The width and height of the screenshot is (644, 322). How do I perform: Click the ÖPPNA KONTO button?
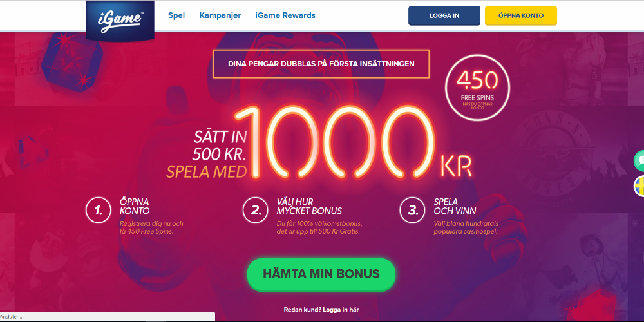click(x=521, y=15)
